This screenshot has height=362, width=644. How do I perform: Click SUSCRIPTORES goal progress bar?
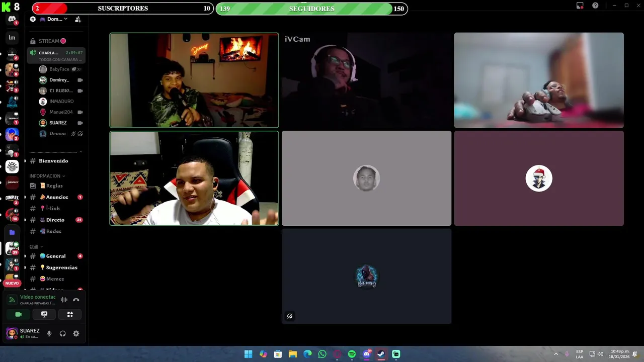[x=123, y=9]
